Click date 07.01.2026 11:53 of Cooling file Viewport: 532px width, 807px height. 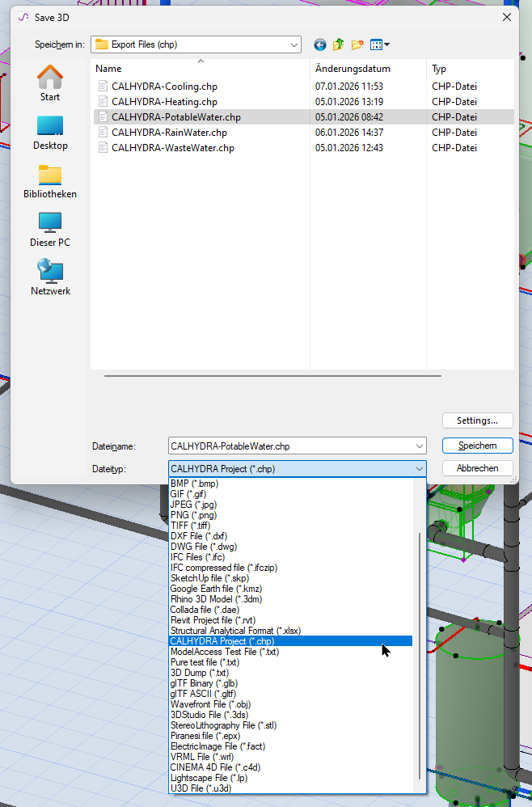coord(349,87)
